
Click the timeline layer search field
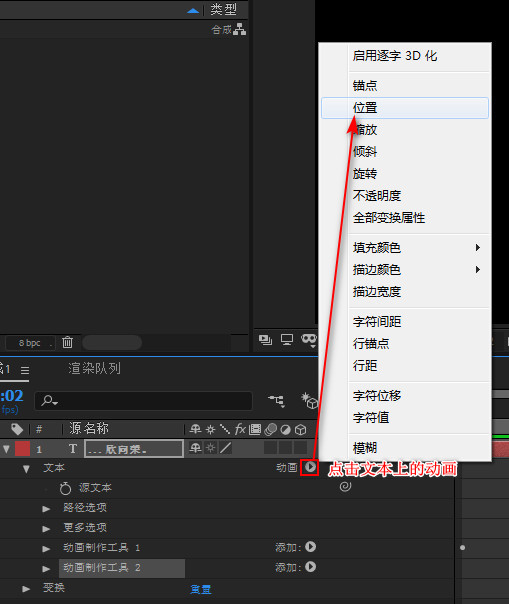pyautogui.click(x=144, y=401)
